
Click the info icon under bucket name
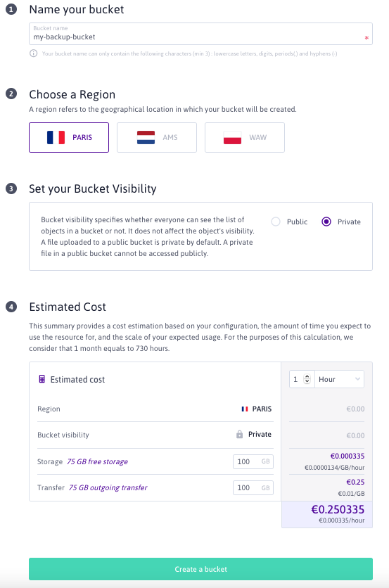click(33, 53)
